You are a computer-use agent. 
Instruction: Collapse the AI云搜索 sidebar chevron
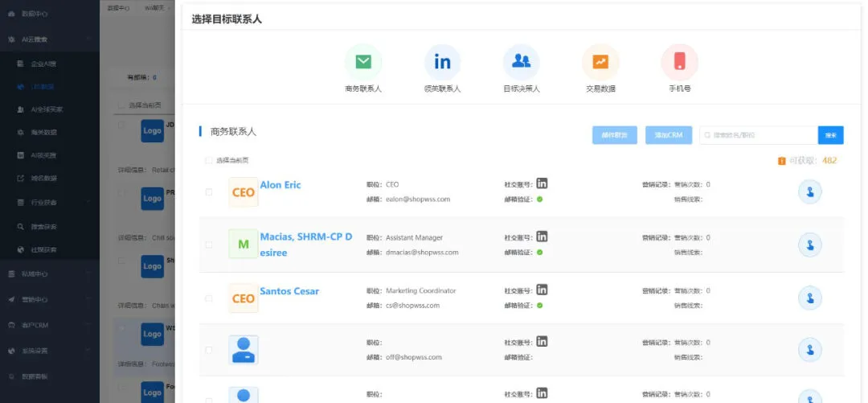88,39
